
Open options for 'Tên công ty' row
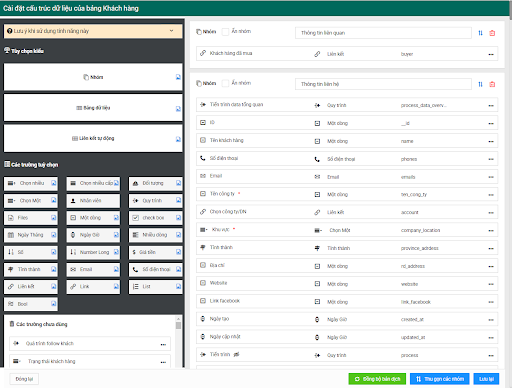pos(491,195)
